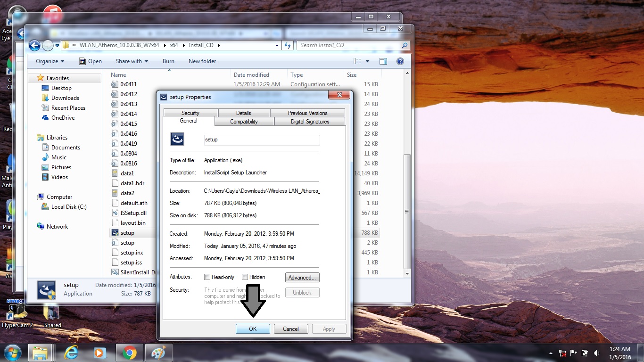This screenshot has width=644, height=362.
Task: Open Paint from the taskbar
Action: (159, 353)
